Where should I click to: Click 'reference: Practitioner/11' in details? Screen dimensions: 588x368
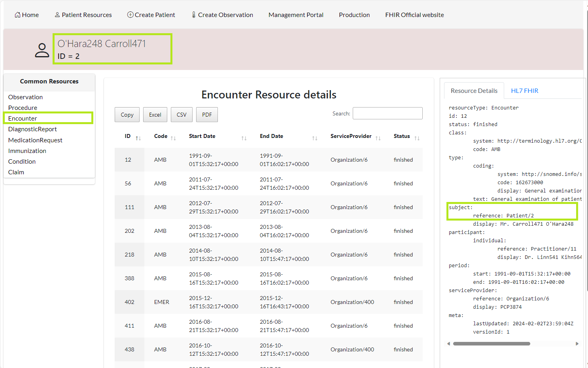pos(537,249)
